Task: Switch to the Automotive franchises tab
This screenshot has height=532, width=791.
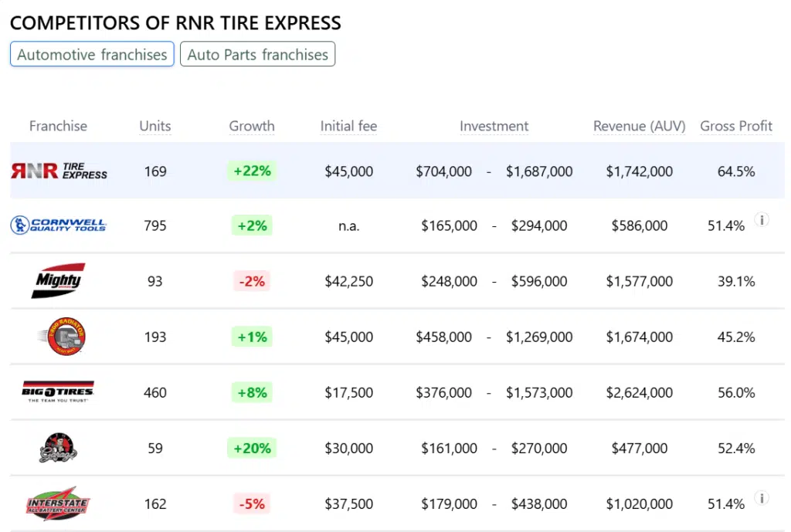Action: 92,55
